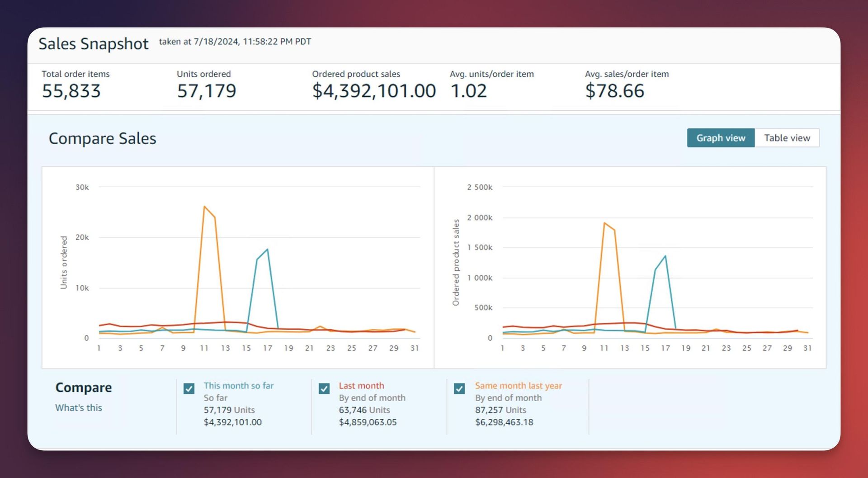Click the Avg. units/order item value 1.02
This screenshot has width=868, height=478.
[x=468, y=91]
